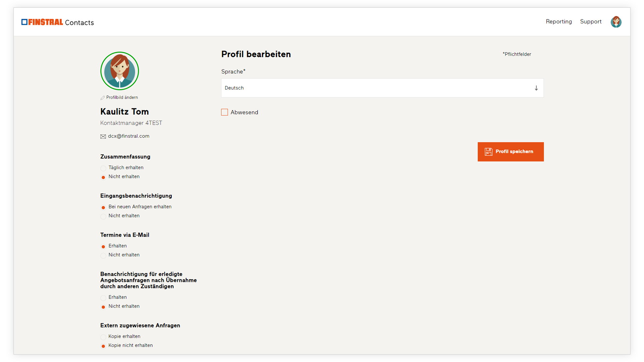
Task: Click the large profile picture thumbnail
Action: click(x=119, y=71)
